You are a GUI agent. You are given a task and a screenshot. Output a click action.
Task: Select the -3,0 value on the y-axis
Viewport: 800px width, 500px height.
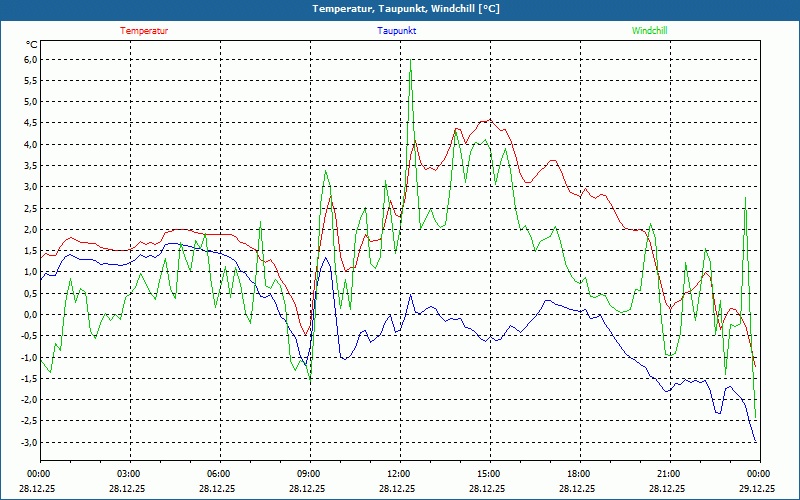click(x=29, y=443)
